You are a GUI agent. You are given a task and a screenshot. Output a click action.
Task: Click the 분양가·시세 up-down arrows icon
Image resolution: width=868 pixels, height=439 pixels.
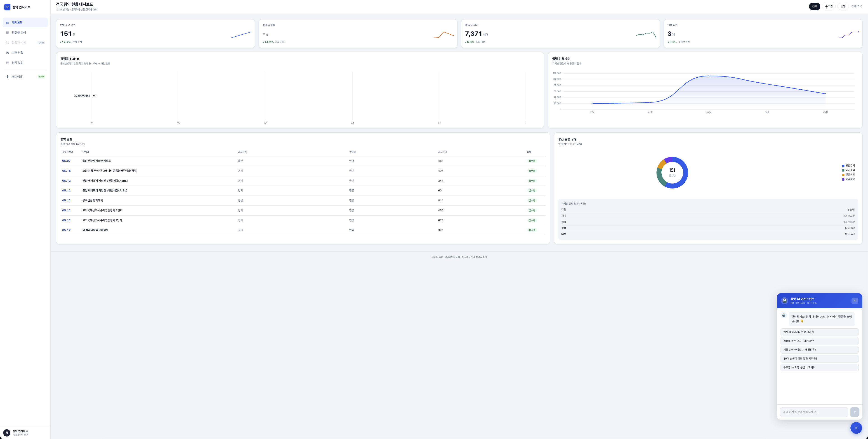7,43
